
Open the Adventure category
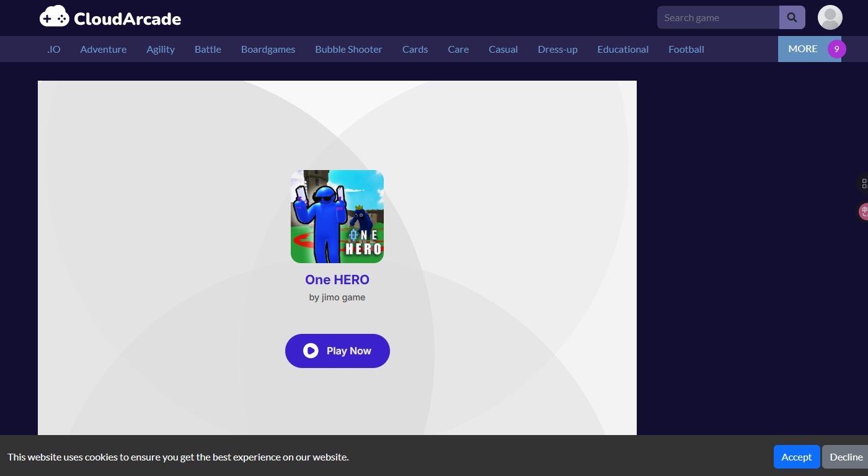[104, 49]
